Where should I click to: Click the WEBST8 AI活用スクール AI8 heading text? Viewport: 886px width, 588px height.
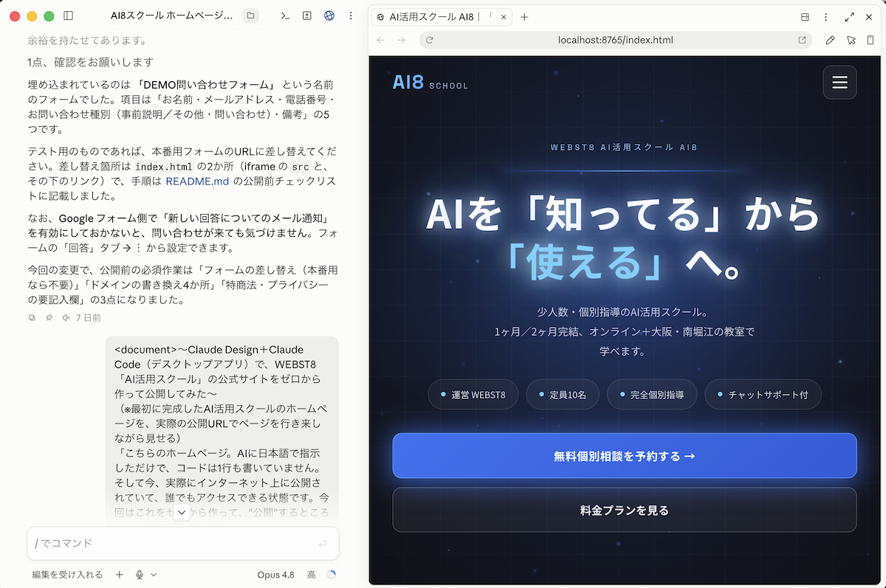pyautogui.click(x=625, y=148)
